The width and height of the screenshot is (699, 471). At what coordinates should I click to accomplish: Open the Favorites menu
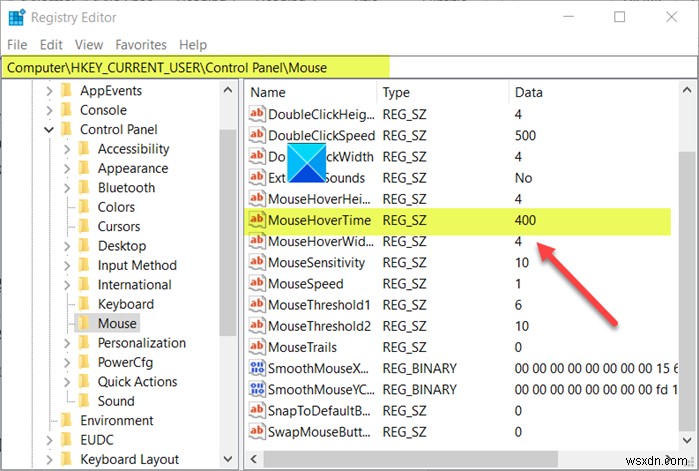click(141, 45)
